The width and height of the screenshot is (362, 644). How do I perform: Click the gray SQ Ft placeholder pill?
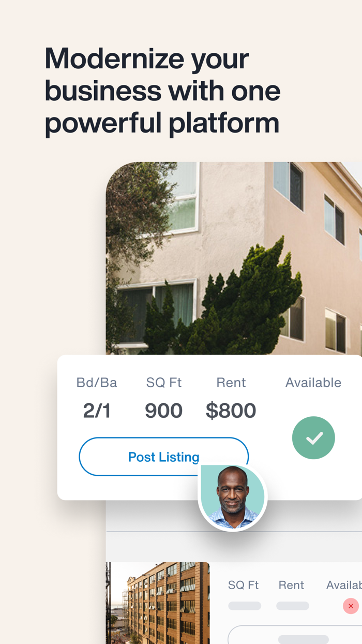244,605
